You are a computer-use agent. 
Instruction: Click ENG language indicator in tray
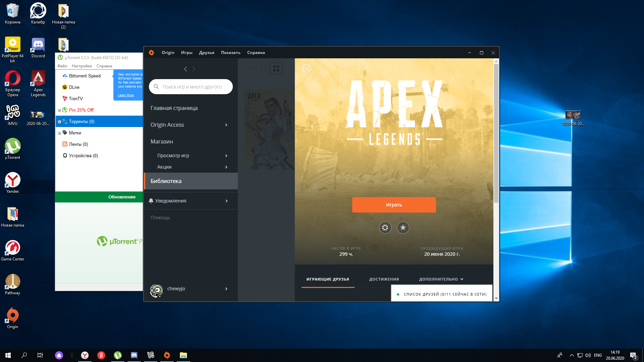[598, 355]
